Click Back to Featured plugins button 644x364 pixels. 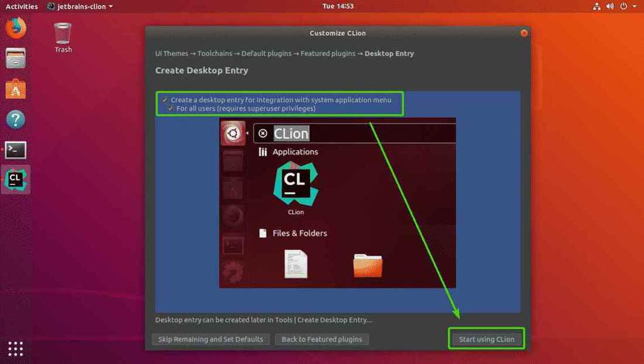(321, 339)
